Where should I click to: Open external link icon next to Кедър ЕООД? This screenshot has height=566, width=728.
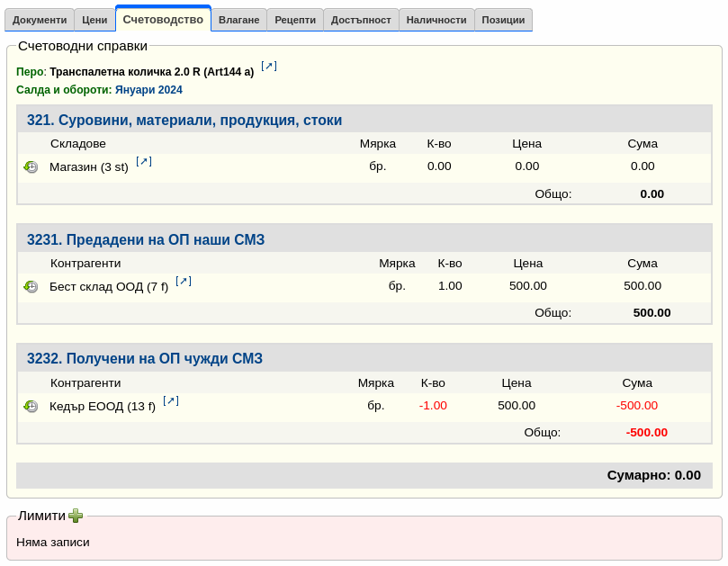(171, 400)
